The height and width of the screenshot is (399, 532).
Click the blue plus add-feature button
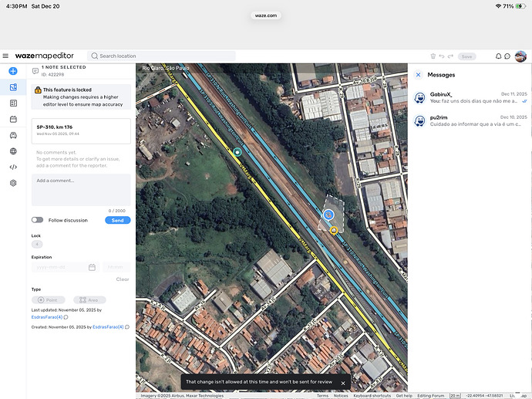tap(13, 71)
